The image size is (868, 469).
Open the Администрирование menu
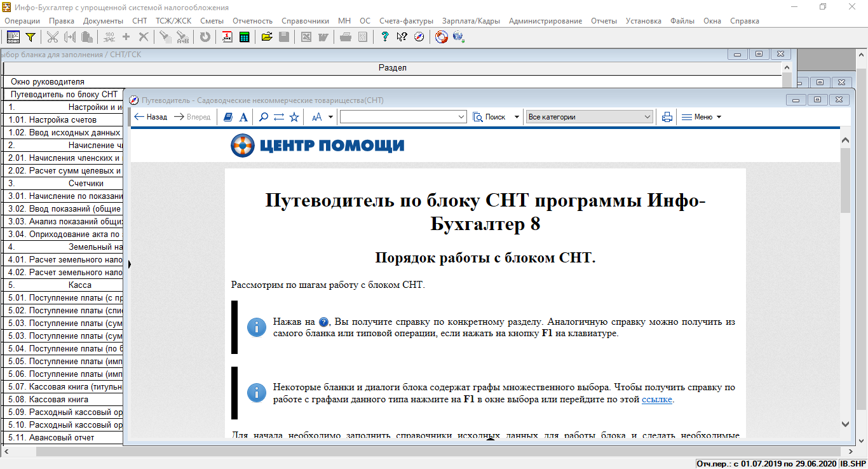point(545,21)
